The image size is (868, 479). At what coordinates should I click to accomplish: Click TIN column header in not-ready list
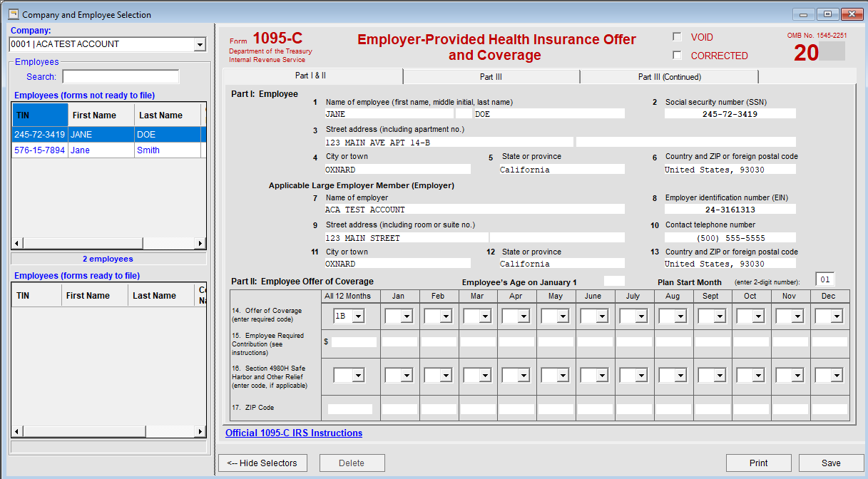[40, 115]
